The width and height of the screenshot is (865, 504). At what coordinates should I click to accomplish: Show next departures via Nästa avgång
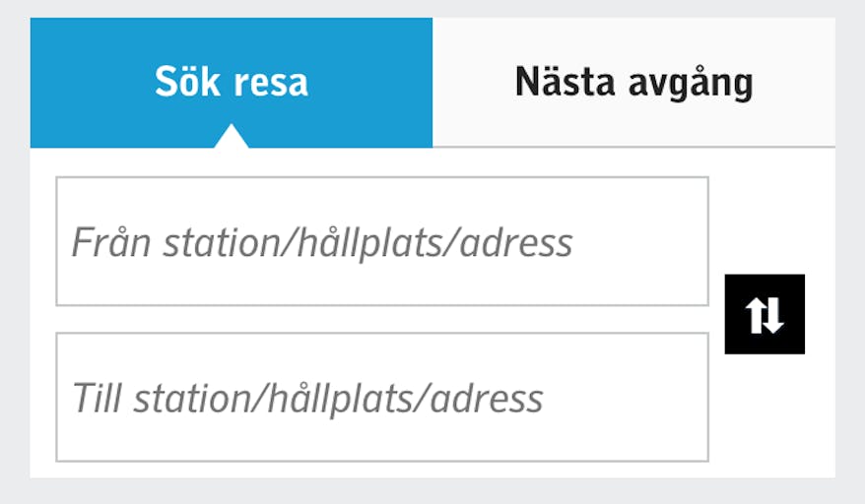633,83
